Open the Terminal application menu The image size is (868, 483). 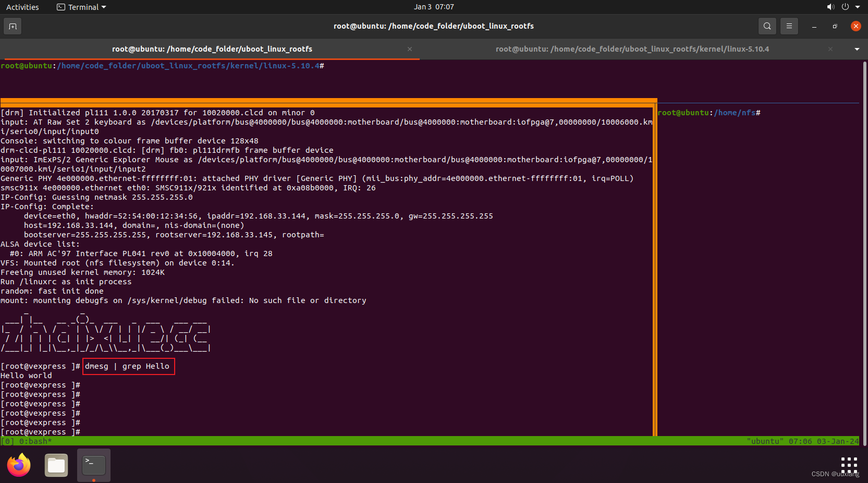pyautogui.click(x=81, y=7)
